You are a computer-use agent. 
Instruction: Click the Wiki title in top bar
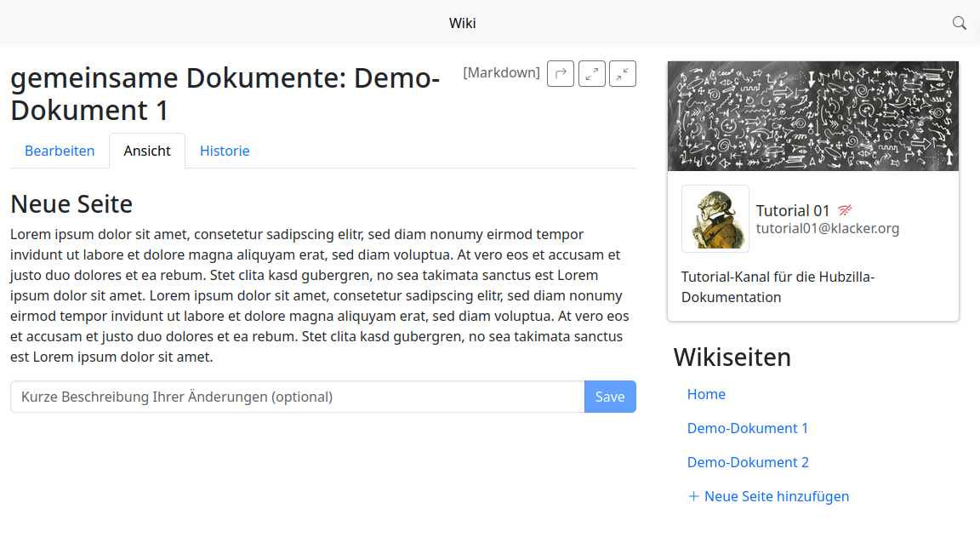click(x=463, y=23)
